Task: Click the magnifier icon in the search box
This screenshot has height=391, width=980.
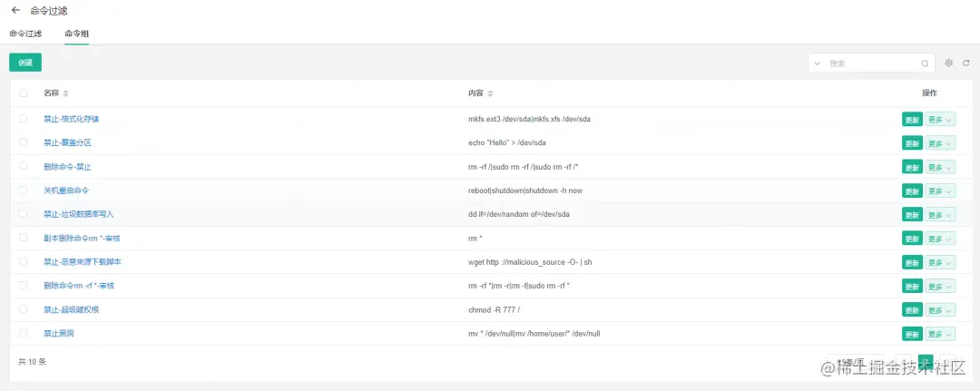Action: (x=925, y=64)
